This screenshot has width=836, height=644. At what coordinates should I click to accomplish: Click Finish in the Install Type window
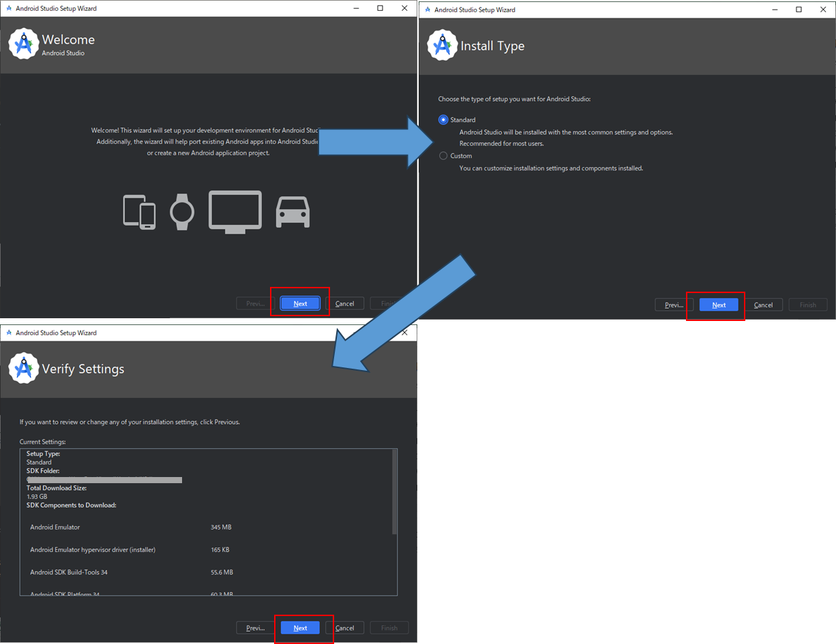pyautogui.click(x=808, y=305)
